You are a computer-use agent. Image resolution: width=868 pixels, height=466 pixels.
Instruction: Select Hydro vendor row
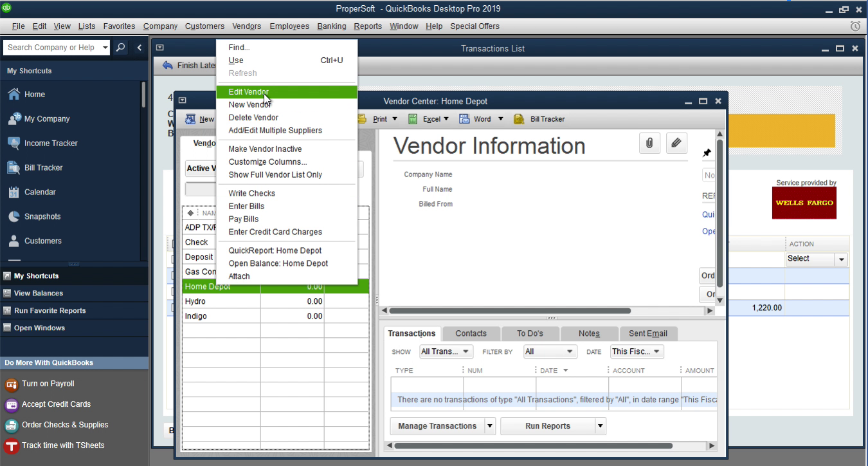coord(276,301)
